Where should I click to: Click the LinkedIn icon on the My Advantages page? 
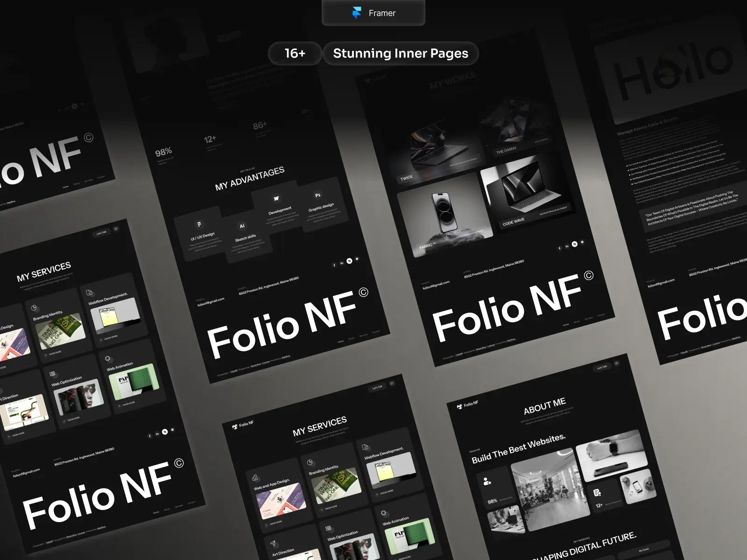(x=342, y=263)
